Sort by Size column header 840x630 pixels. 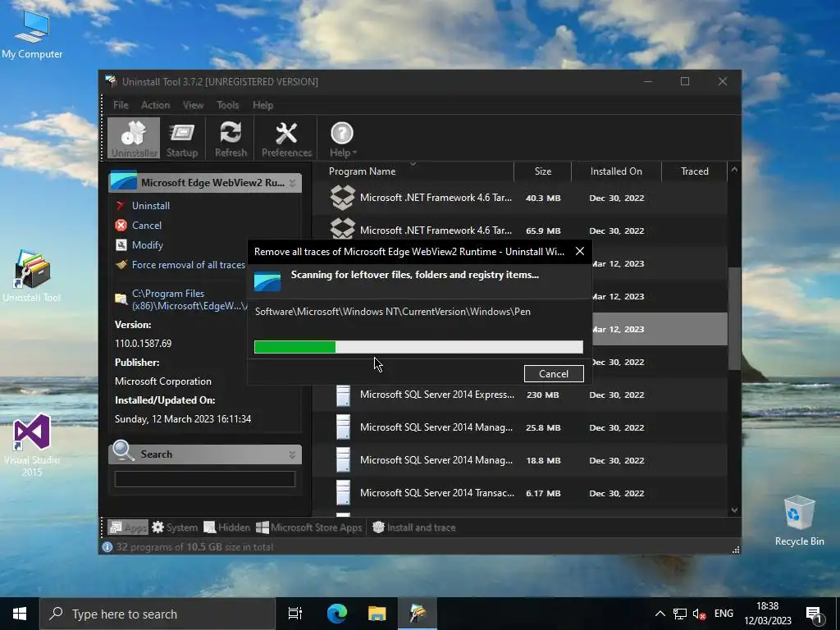[543, 171]
